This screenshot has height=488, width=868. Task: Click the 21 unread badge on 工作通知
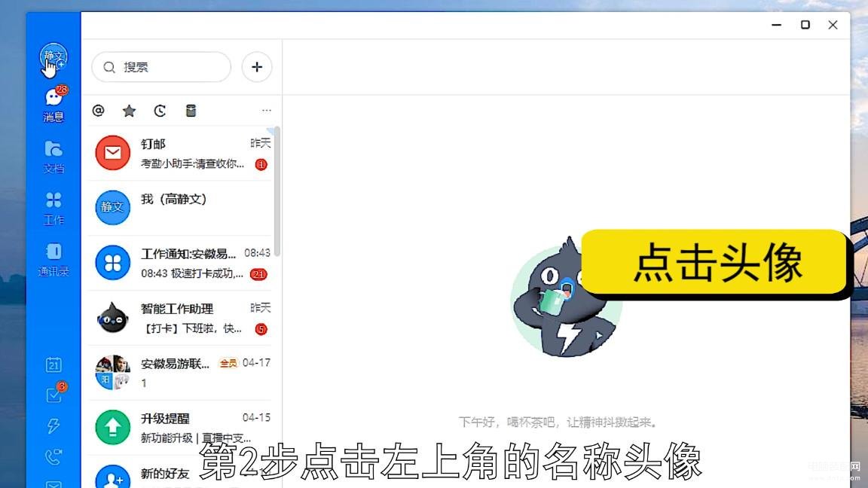[258, 274]
